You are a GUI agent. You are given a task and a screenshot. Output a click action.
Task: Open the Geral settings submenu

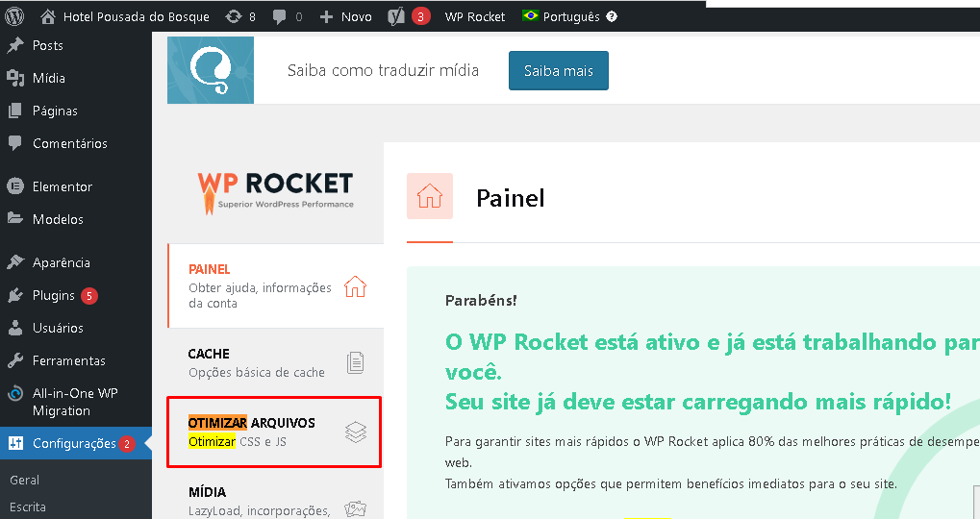[x=24, y=481]
